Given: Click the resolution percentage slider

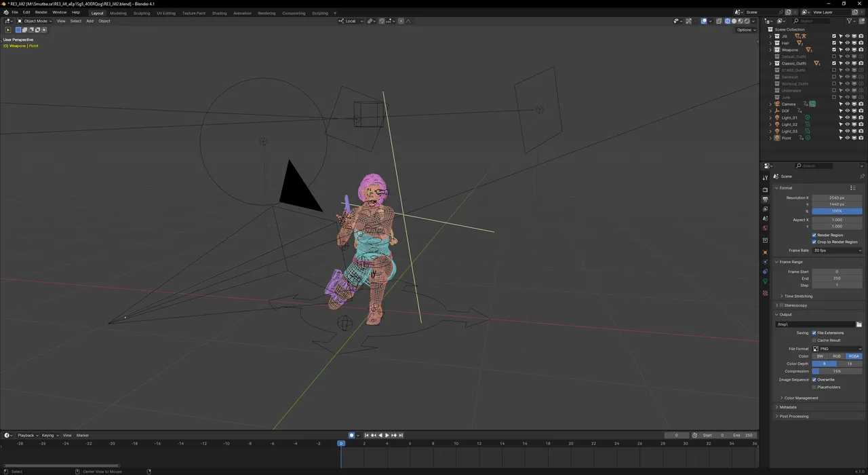Looking at the screenshot, I should pos(837,211).
